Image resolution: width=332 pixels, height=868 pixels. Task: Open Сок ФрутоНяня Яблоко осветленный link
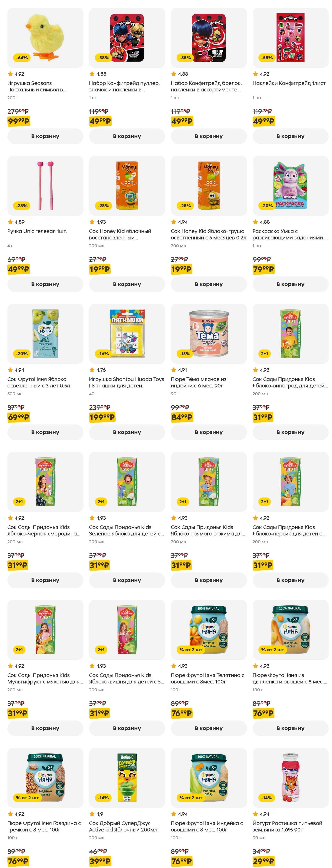38,382
